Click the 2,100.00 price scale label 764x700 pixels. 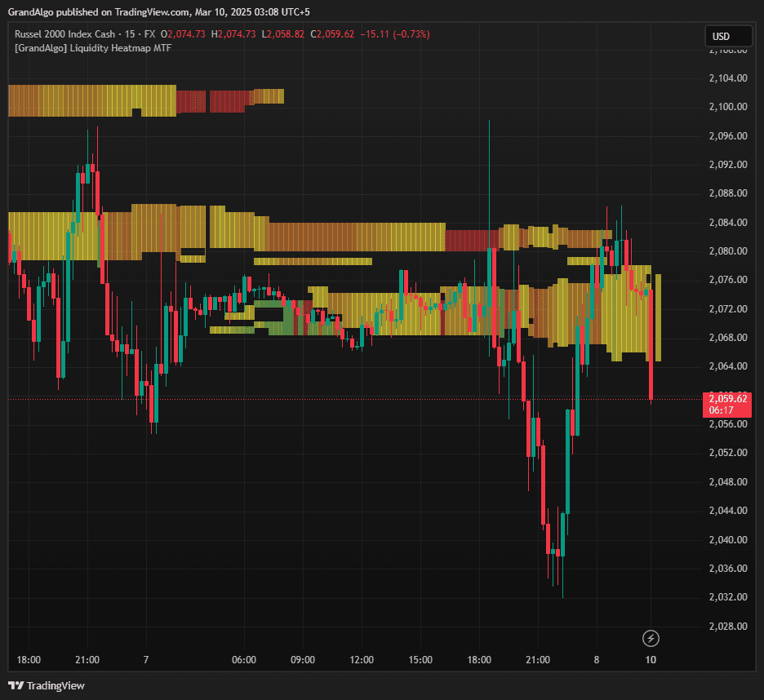tap(728, 107)
